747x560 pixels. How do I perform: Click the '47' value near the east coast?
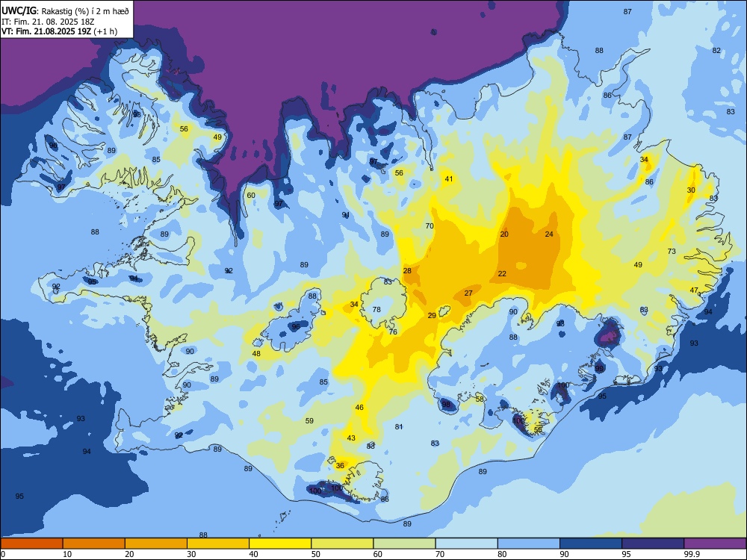click(694, 290)
